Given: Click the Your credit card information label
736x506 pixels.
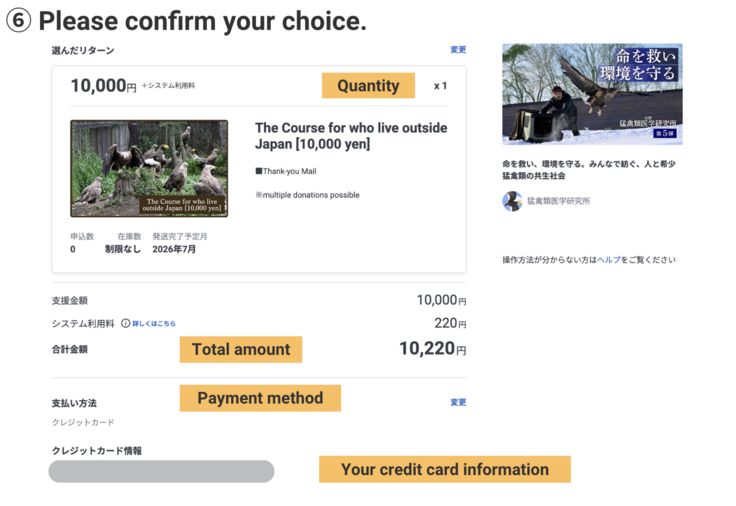Looking at the screenshot, I should (x=444, y=469).
